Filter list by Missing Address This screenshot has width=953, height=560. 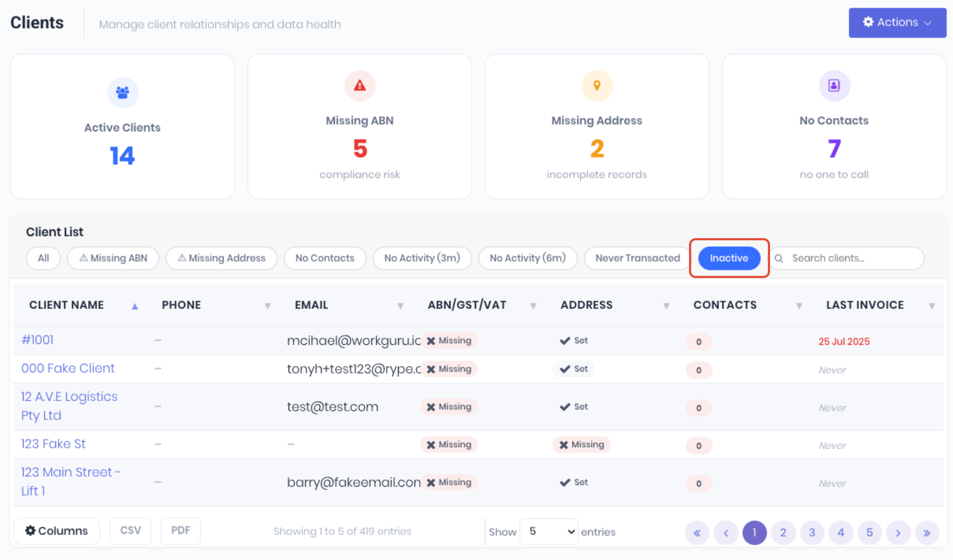tap(221, 258)
